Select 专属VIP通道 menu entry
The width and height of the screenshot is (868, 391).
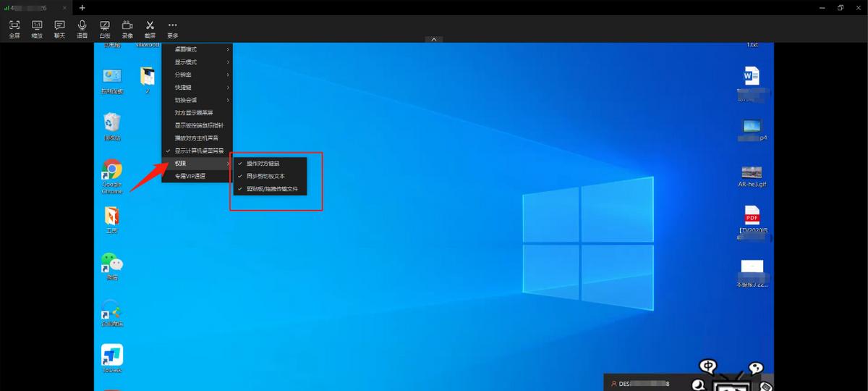197,176
